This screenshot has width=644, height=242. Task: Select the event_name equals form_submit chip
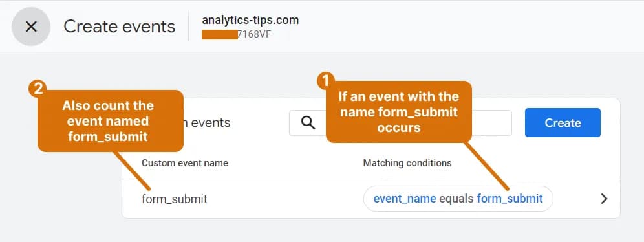(458, 199)
